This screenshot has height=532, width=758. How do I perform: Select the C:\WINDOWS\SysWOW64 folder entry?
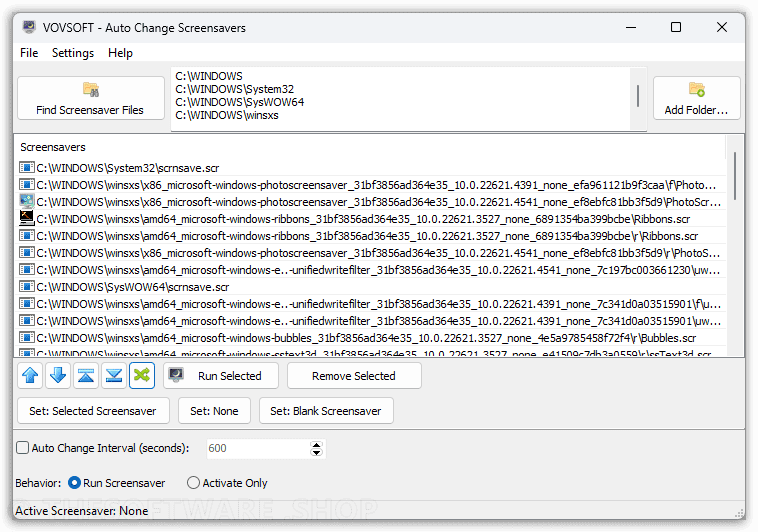(240, 102)
